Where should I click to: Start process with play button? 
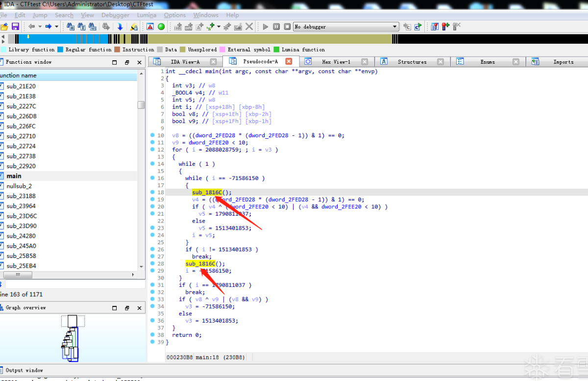pos(266,26)
